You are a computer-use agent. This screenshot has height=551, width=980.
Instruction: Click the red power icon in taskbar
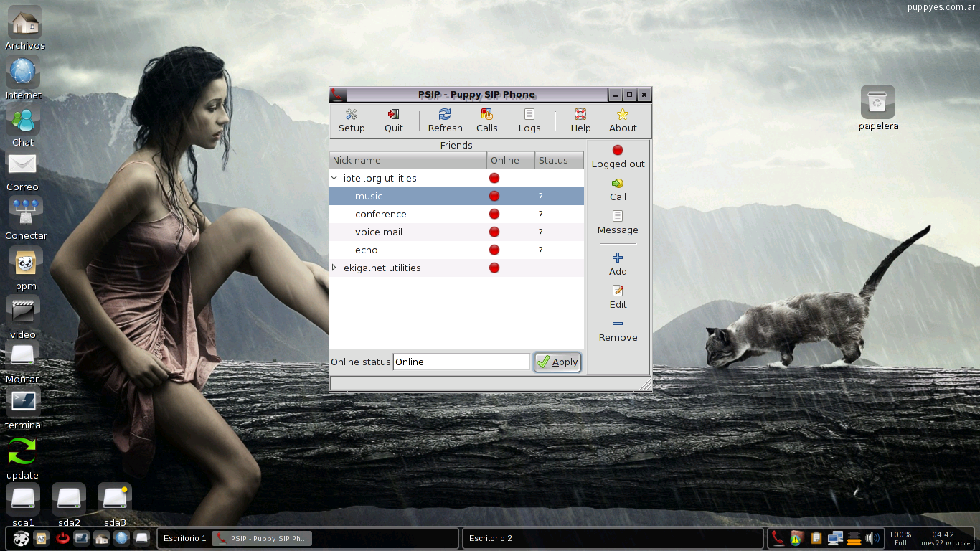click(x=62, y=538)
